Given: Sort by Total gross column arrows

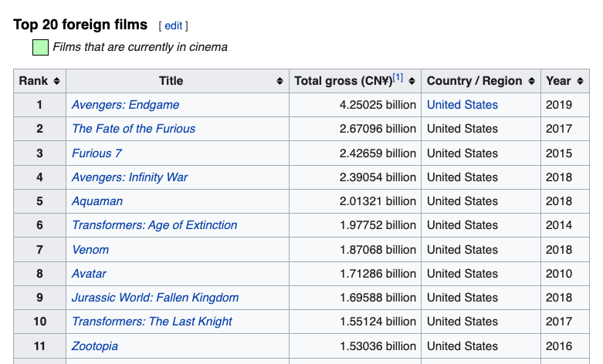Looking at the screenshot, I should click(412, 81).
